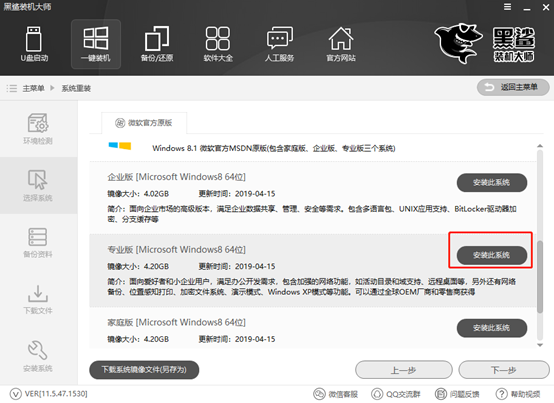
Task: Open 微信客服 in status bar
Action: [x=336, y=394]
